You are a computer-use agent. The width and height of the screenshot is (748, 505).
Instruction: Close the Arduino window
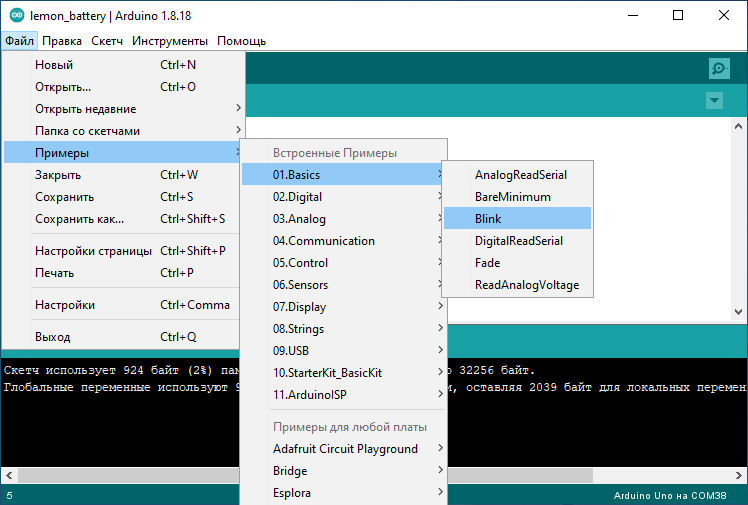(723, 15)
